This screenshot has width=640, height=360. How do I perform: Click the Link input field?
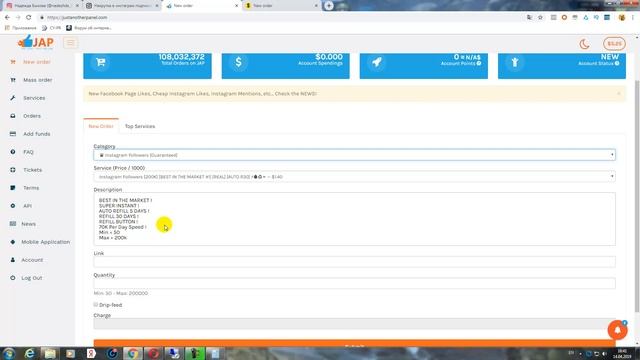tap(354, 262)
